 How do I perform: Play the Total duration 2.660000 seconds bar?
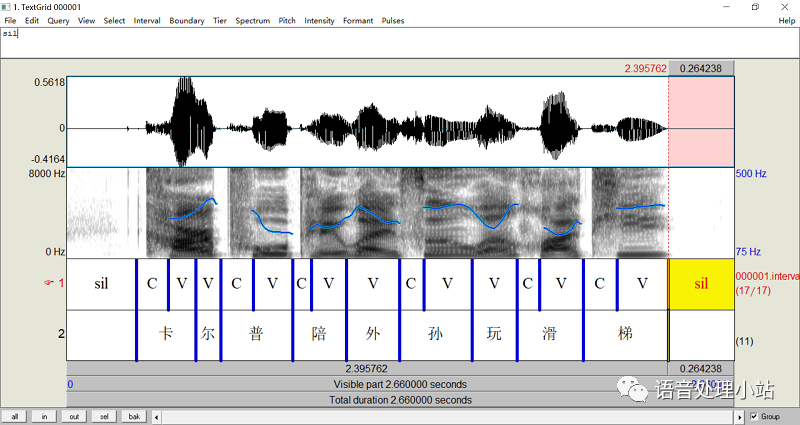click(x=400, y=400)
